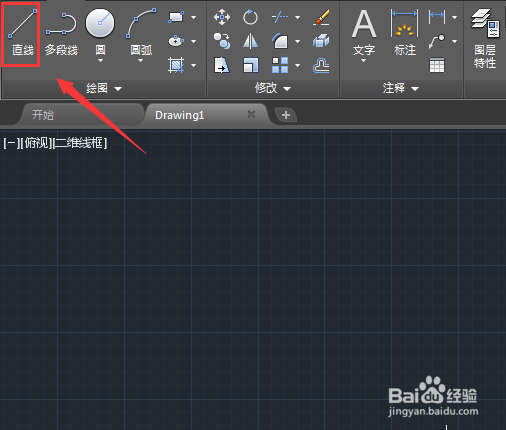
Task: Expand Fillet tool dropdown arrow
Action: (297, 41)
